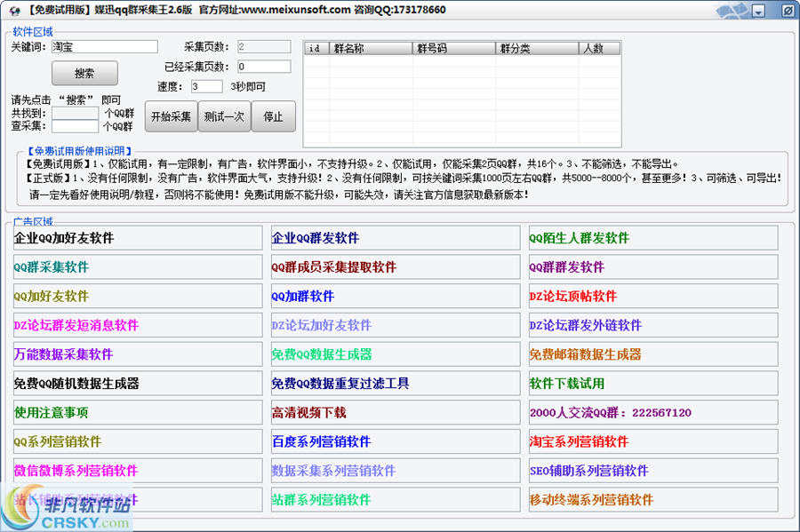Click the 已经采集页数 field

[264, 67]
